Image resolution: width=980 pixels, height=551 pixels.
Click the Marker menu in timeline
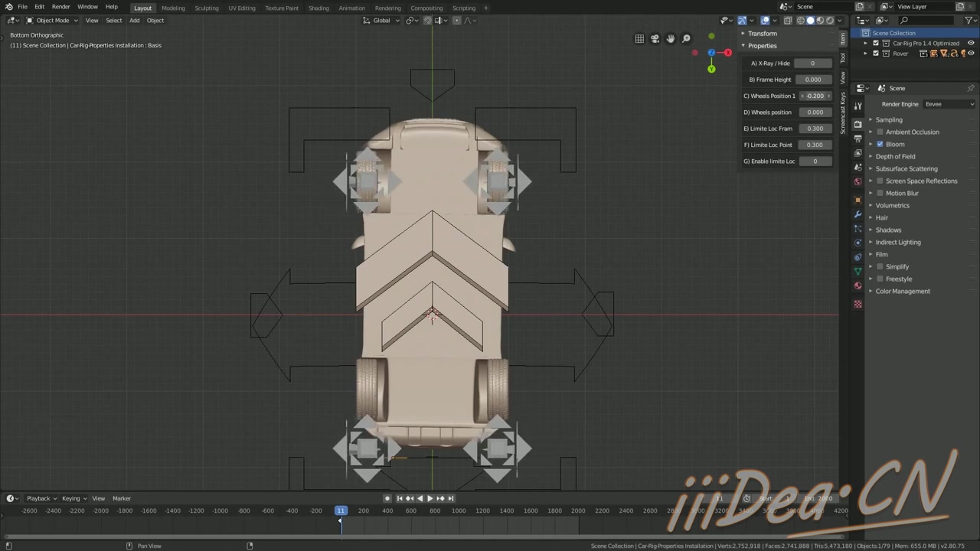[122, 498]
